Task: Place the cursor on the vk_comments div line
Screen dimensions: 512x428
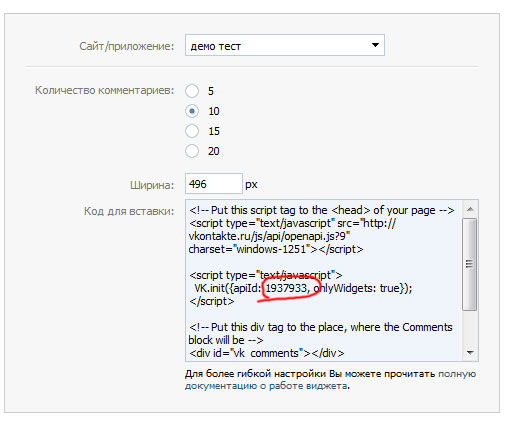Action: click(x=266, y=353)
